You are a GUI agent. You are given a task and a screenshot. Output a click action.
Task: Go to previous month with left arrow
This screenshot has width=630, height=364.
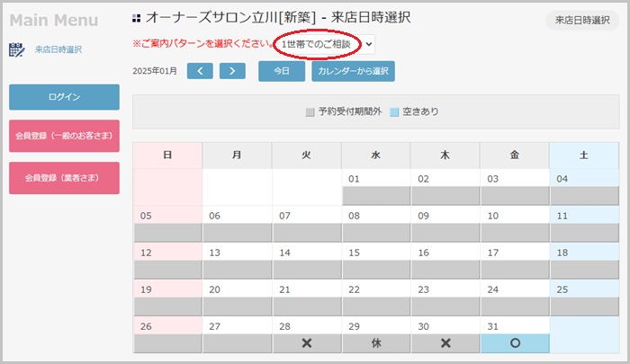[200, 71]
